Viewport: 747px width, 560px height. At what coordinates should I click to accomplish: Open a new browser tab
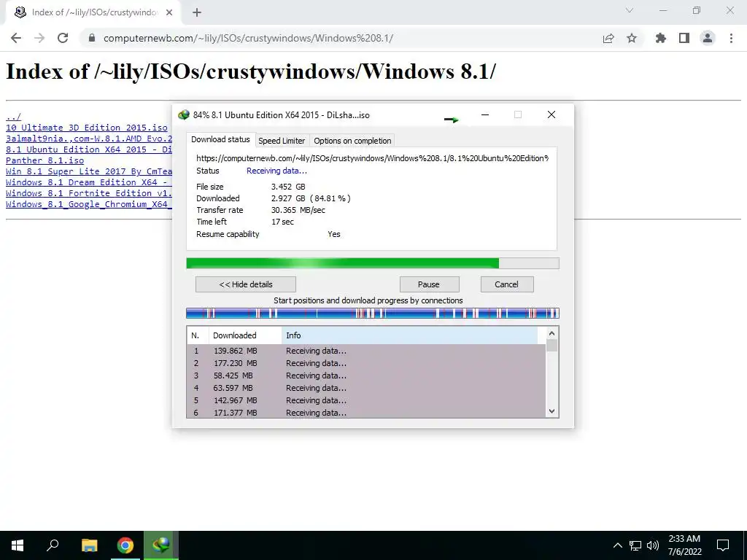pos(197,12)
